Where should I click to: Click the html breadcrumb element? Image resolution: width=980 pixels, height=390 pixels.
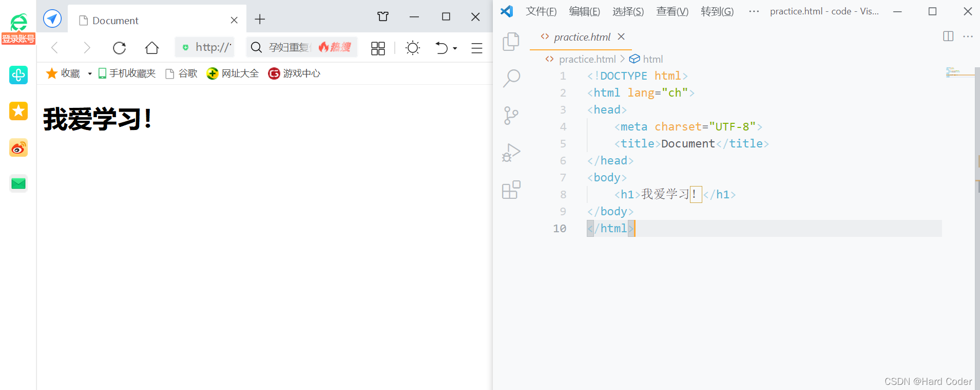pos(652,59)
